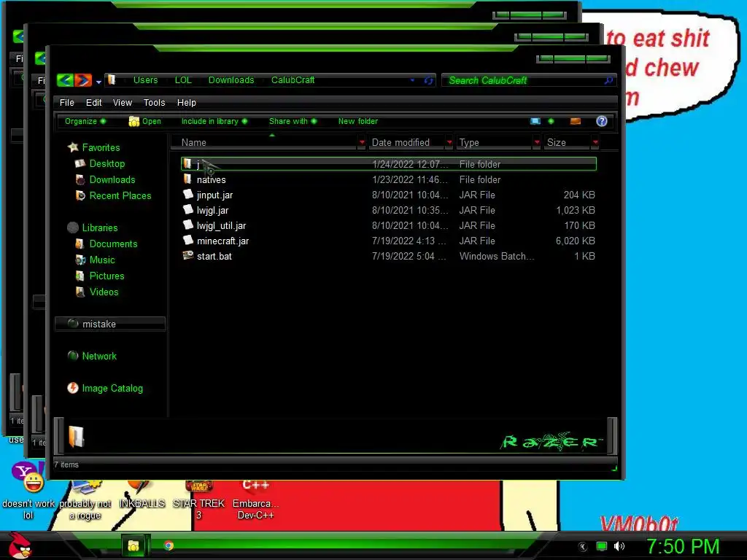
Task: Open the speaker volume tray icon
Action: click(x=619, y=547)
